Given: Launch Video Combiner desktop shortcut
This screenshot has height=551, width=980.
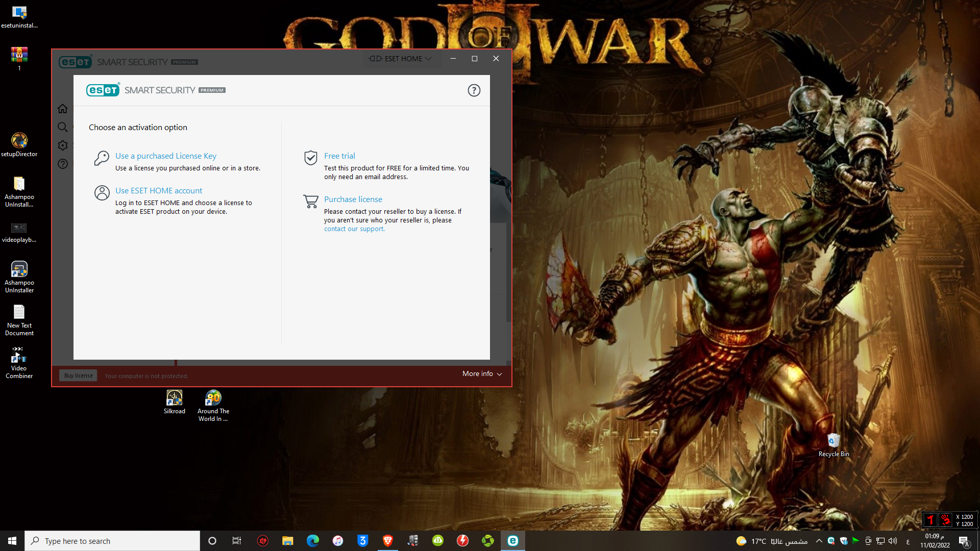Looking at the screenshot, I should tap(19, 363).
